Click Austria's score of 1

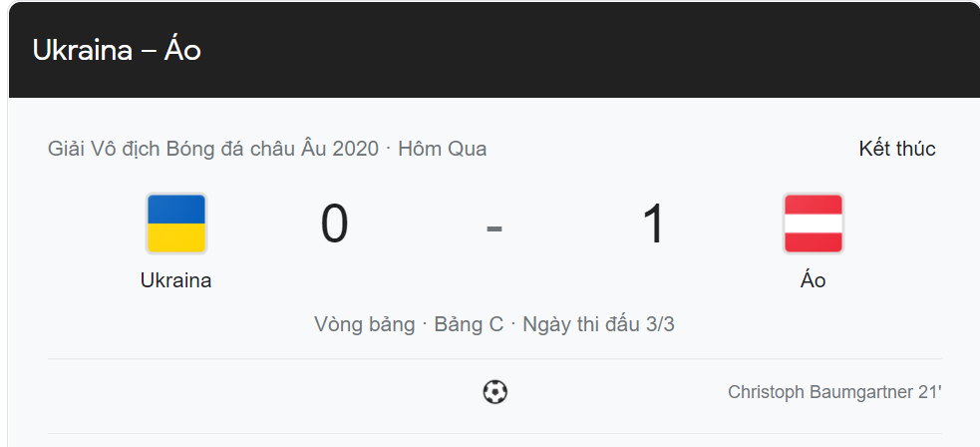pyautogui.click(x=654, y=224)
